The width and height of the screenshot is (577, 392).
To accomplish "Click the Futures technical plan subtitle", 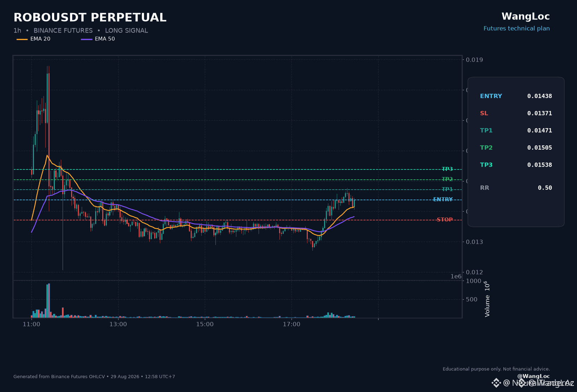I will (517, 28).
